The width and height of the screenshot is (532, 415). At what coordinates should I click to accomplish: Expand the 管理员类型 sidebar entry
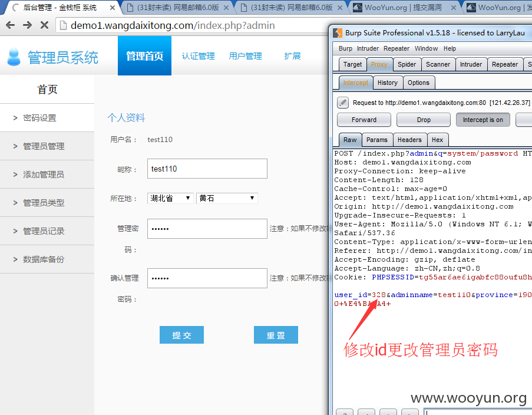pyautogui.click(x=47, y=202)
